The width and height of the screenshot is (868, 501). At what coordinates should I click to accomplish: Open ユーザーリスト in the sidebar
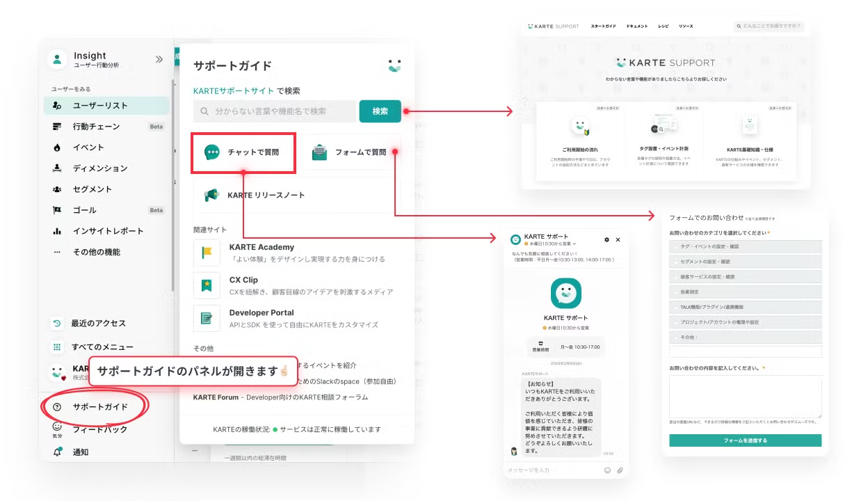tap(106, 106)
